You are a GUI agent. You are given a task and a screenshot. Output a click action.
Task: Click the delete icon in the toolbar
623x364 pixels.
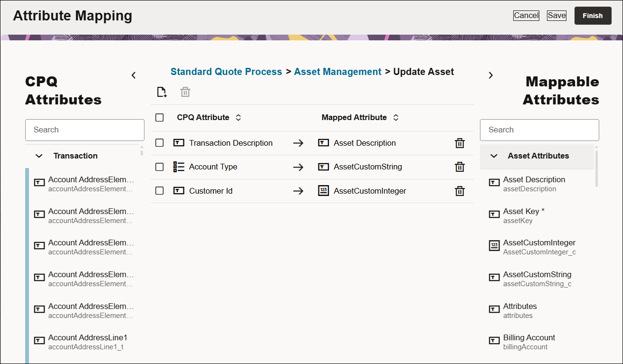185,92
